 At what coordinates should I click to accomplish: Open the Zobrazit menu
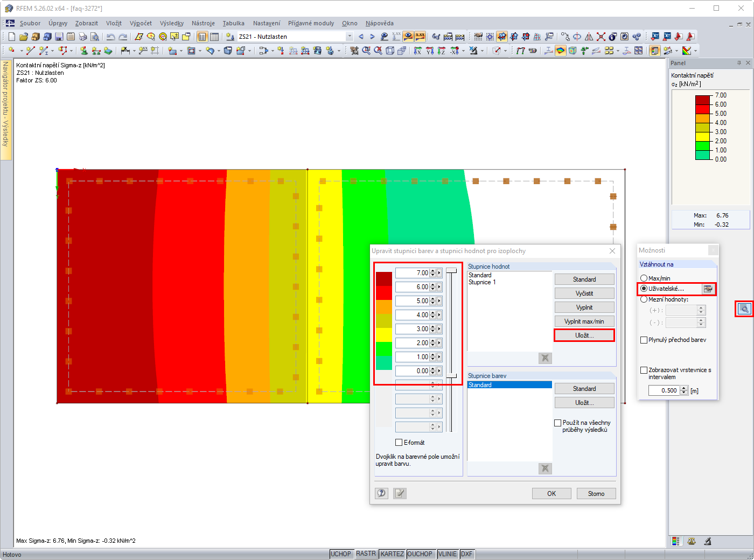point(87,23)
